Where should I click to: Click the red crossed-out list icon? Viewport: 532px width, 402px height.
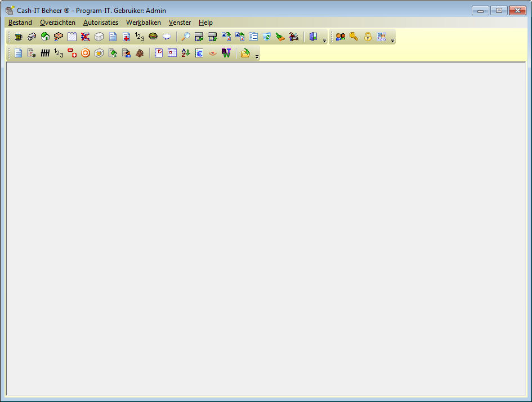[86, 37]
